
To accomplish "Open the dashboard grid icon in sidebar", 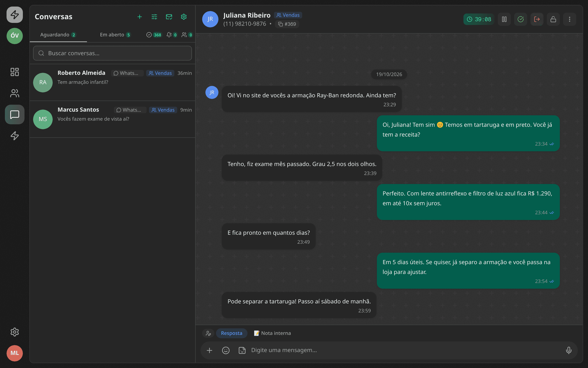I will (x=14, y=72).
